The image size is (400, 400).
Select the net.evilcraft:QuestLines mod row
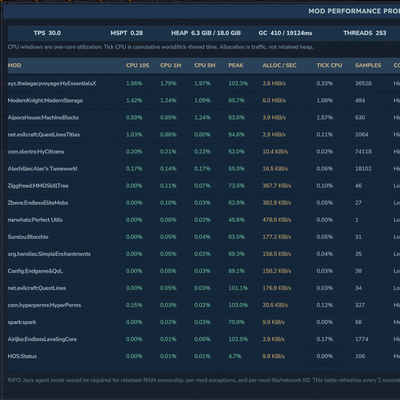pos(204,288)
